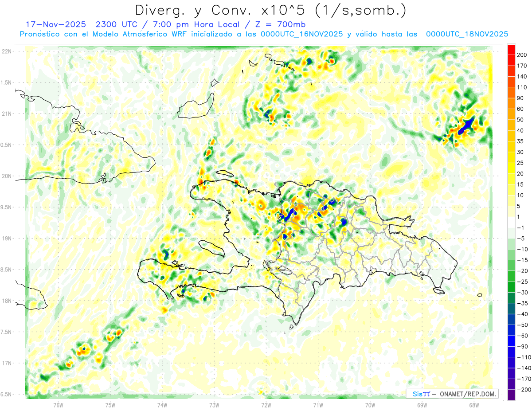Click the "-60" color scale value
Viewport: 532px width, 411px height.
pos(522,336)
